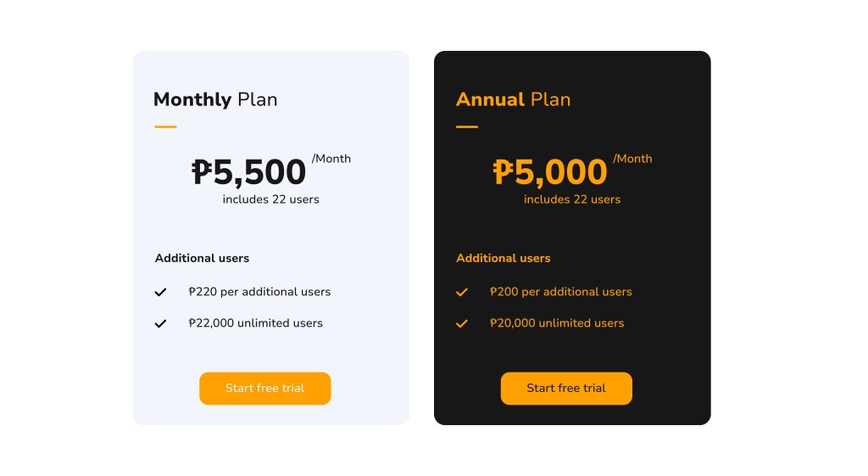Click /Month label beside ₱5,500
This screenshot has width=868, height=476.
331,159
